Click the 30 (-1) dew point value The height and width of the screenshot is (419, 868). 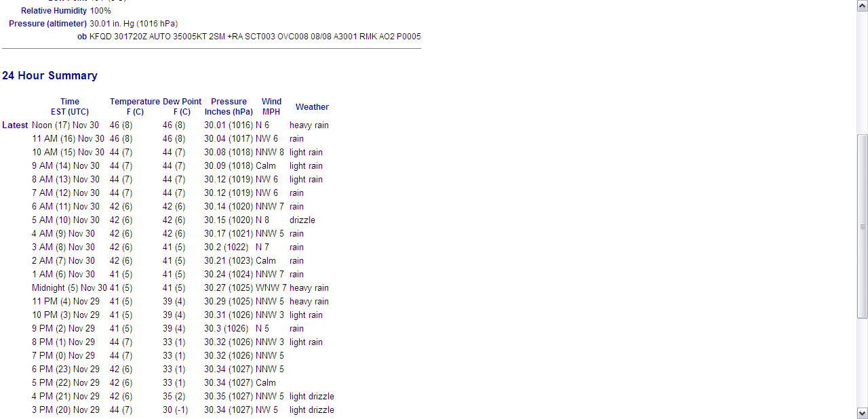click(176, 410)
